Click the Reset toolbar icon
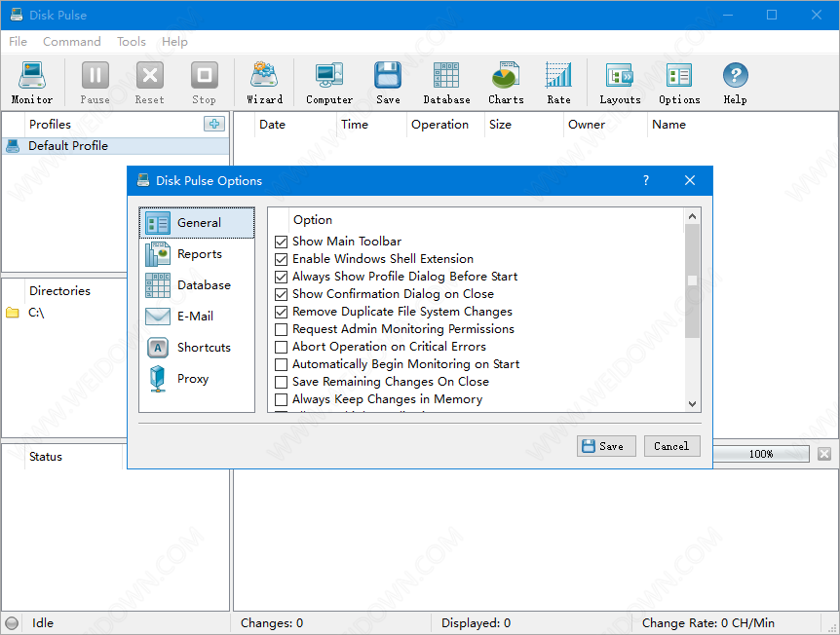 pyautogui.click(x=149, y=83)
